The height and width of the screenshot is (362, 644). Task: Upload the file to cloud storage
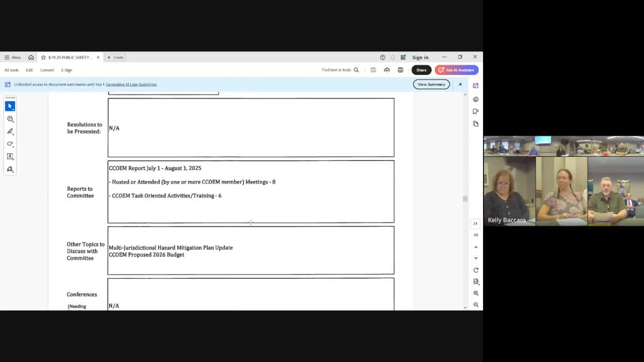387,70
